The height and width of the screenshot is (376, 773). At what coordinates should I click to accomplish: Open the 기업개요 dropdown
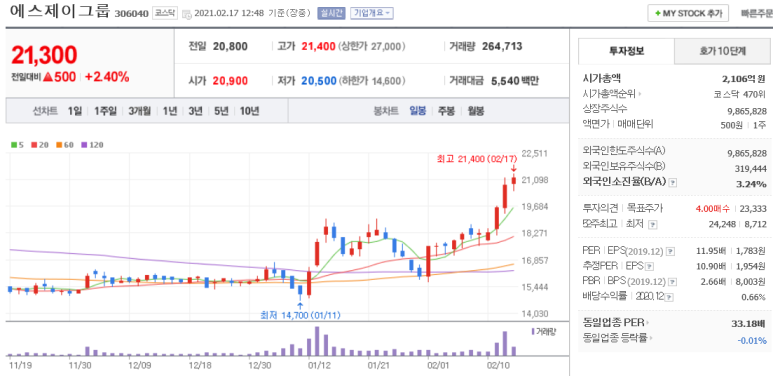(372, 14)
